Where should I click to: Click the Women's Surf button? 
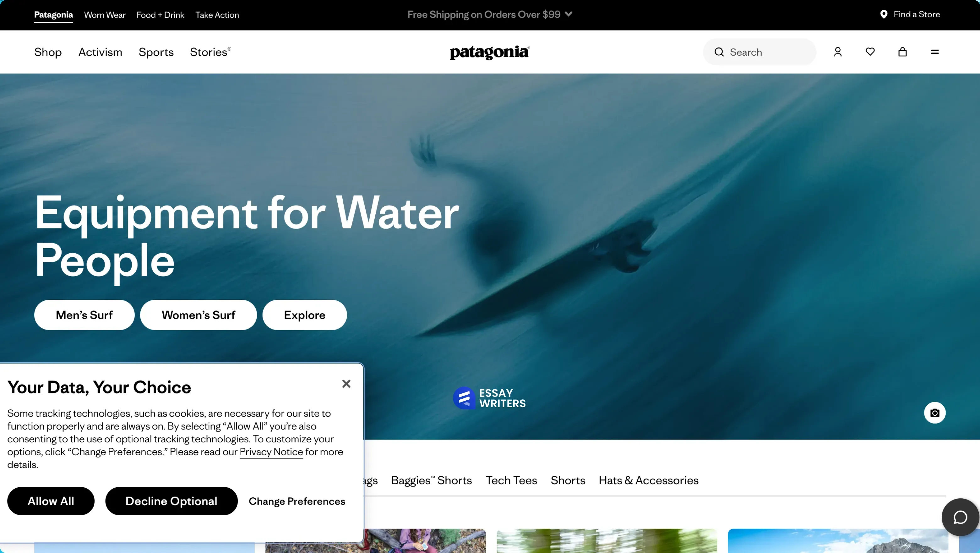tap(199, 315)
